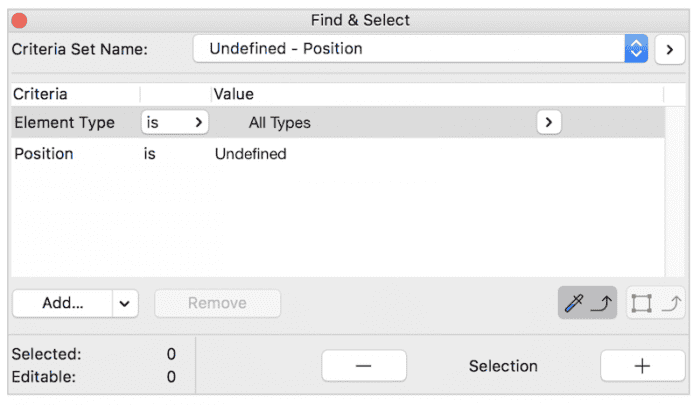This screenshot has height=405, width=700.
Task: Open the Add button dropdown chevron
Action: click(125, 304)
